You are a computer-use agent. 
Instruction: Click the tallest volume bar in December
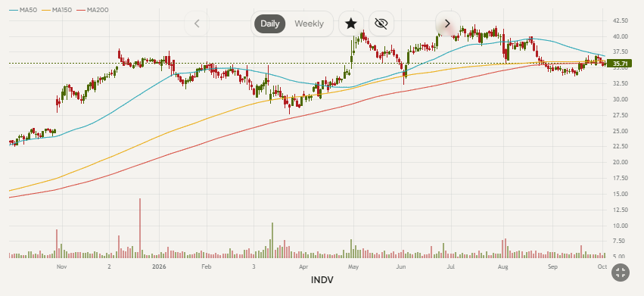[x=140, y=228]
